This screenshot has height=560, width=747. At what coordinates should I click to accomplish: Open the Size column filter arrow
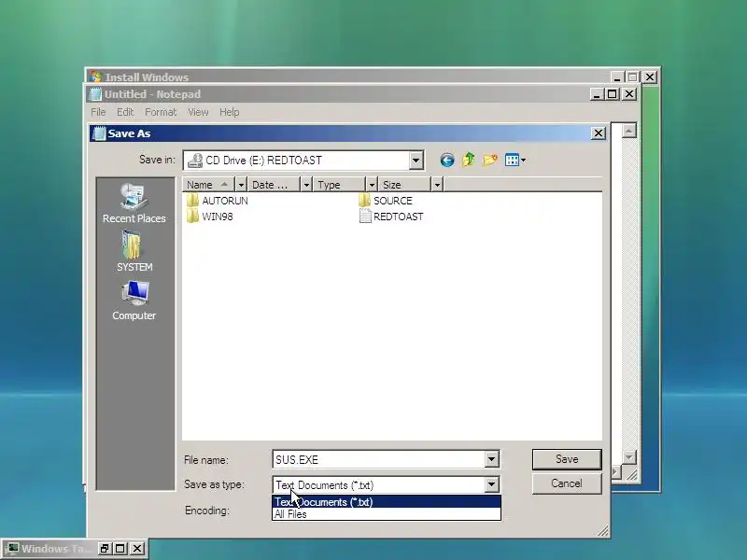point(437,185)
